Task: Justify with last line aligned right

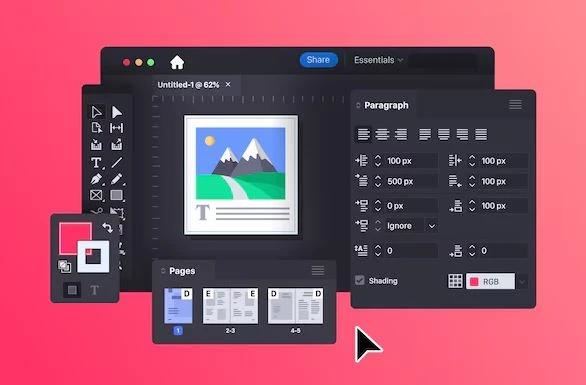Action: pos(462,134)
